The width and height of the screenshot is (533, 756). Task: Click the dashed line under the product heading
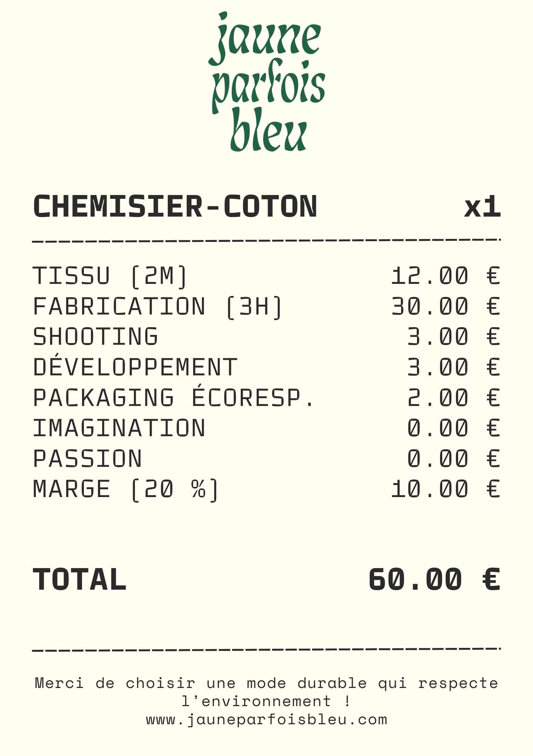[x=266, y=240]
